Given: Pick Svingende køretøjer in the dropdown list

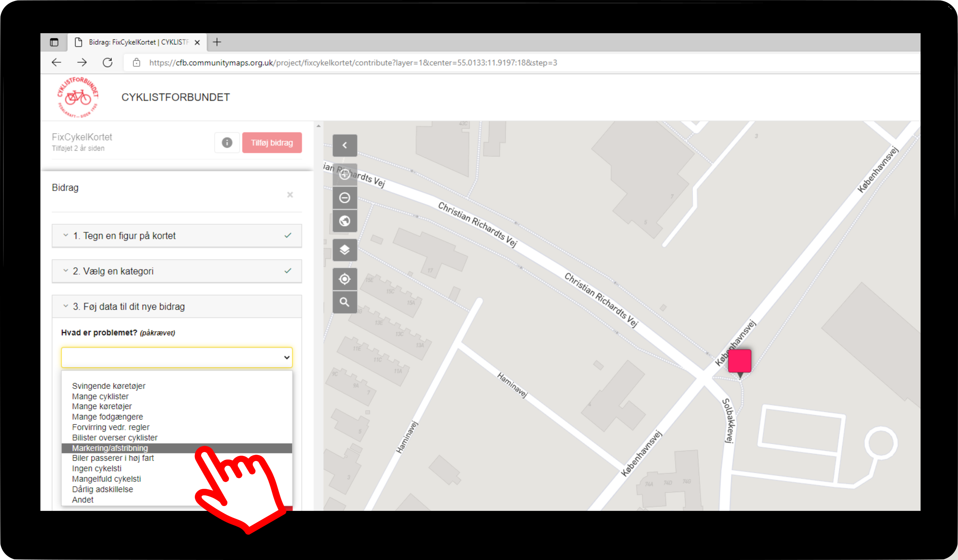Looking at the screenshot, I should (109, 386).
